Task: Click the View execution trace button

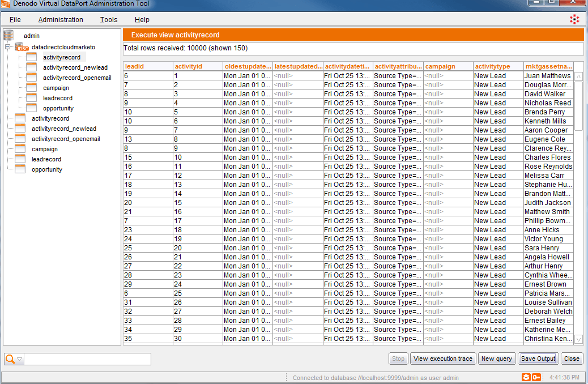Action: [x=443, y=359]
